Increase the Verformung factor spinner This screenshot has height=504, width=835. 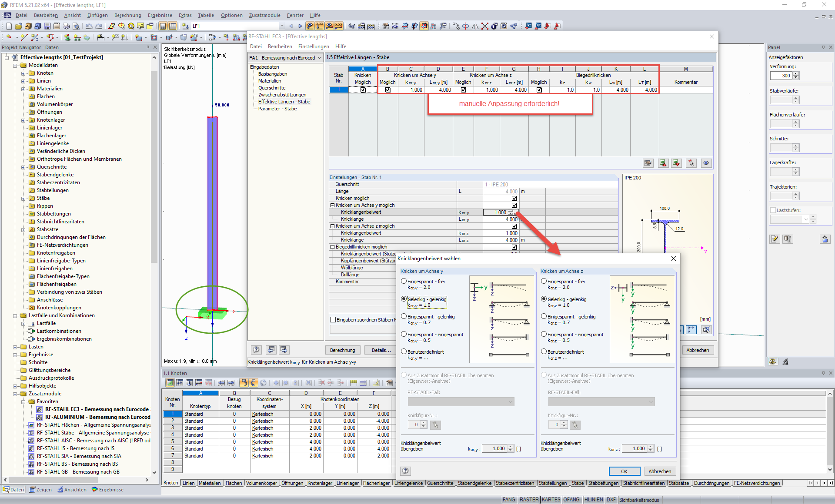796,73
